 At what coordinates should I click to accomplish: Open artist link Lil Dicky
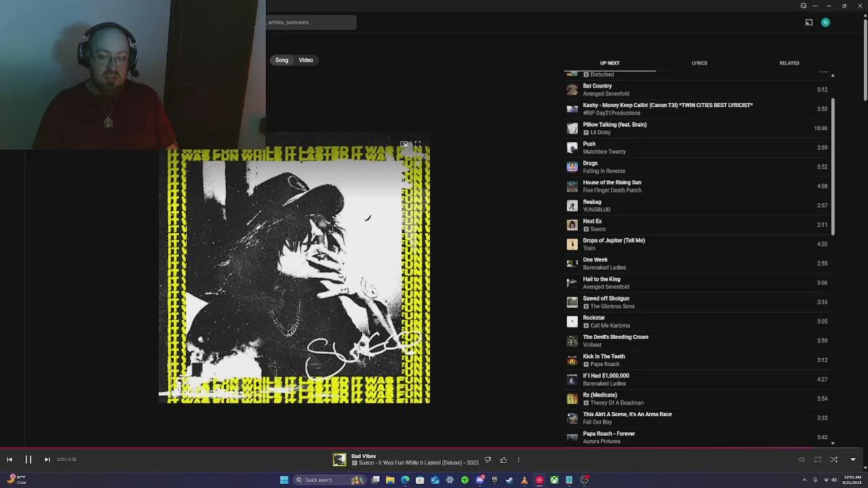point(600,132)
